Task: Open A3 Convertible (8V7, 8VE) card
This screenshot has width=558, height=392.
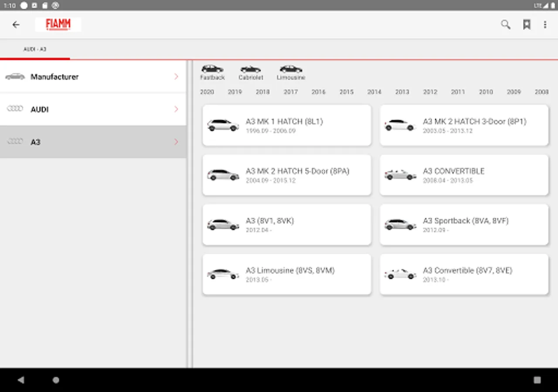Action: (x=464, y=274)
